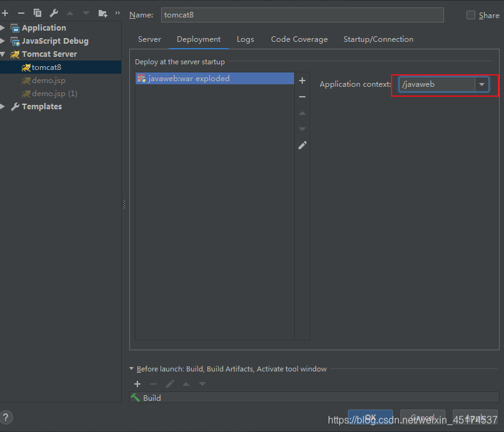The width and height of the screenshot is (504, 432).
Task: Collapse the Tomcat Server tree node
Action: tap(2, 54)
